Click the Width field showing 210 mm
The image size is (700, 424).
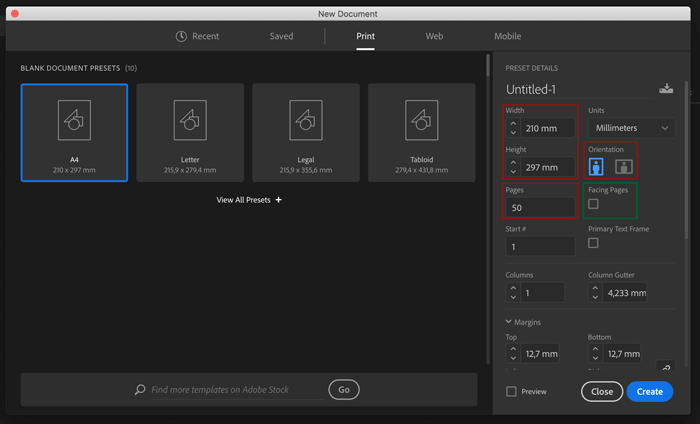[547, 128]
